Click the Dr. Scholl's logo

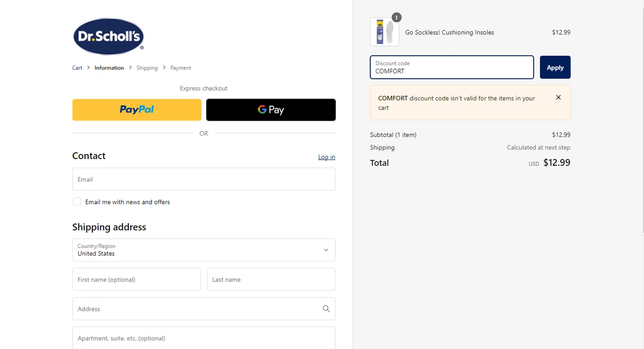(109, 36)
